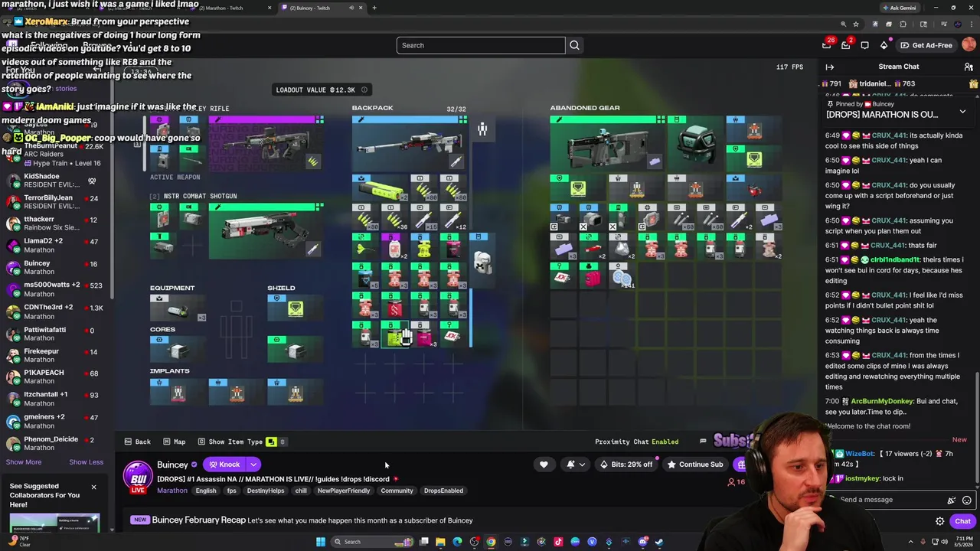Click Show More in the sidebar

pos(24,462)
